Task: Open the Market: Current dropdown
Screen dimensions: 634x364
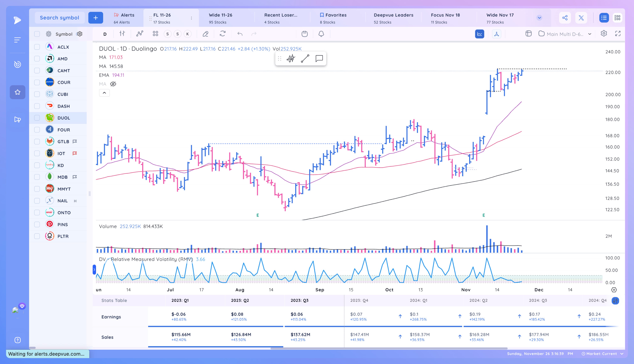Action: pyautogui.click(x=602, y=354)
